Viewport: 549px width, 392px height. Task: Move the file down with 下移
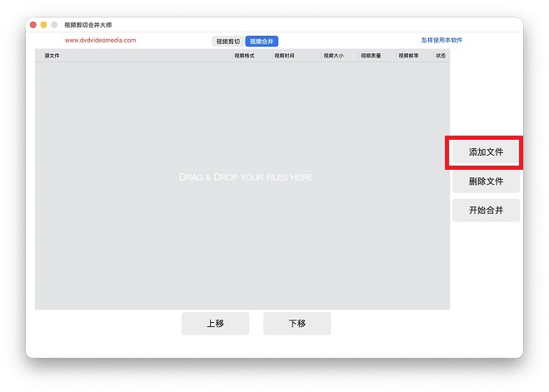coord(297,324)
